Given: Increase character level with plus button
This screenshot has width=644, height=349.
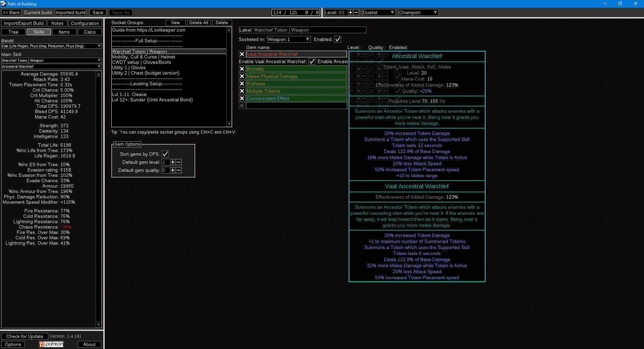Looking at the screenshot, I should point(351,12).
